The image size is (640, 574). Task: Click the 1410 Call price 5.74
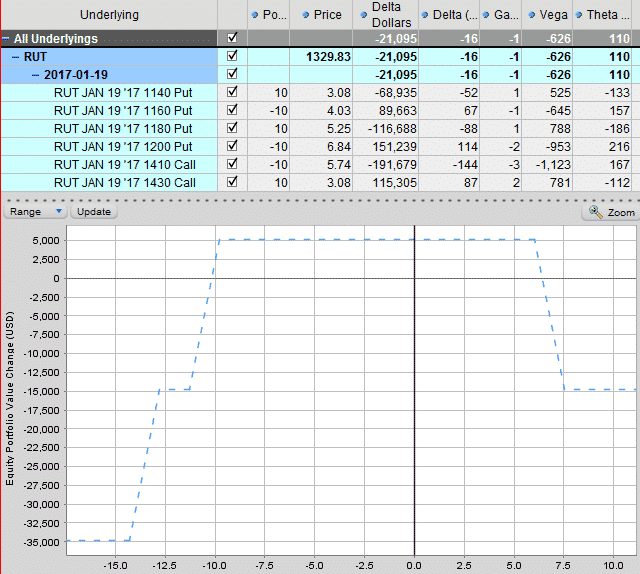click(339, 165)
